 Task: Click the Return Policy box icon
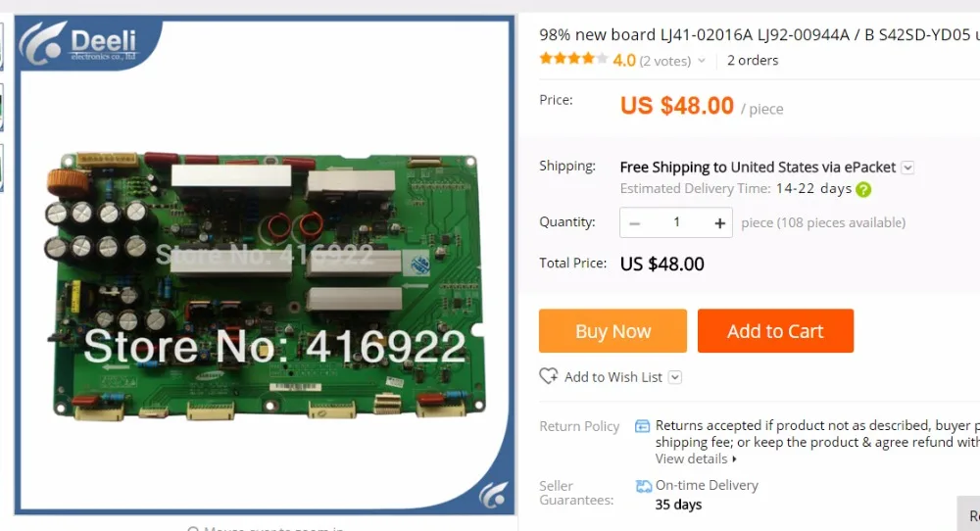click(x=642, y=426)
